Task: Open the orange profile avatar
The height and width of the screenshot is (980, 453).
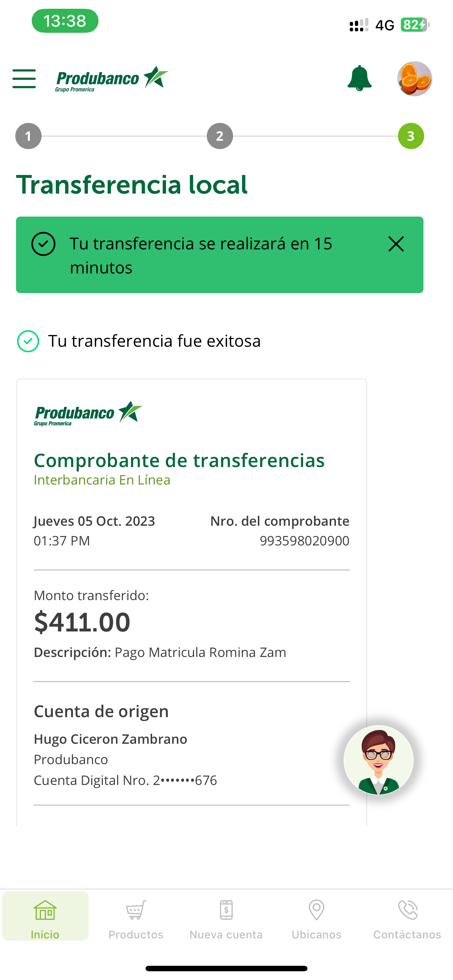Action: (x=415, y=79)
